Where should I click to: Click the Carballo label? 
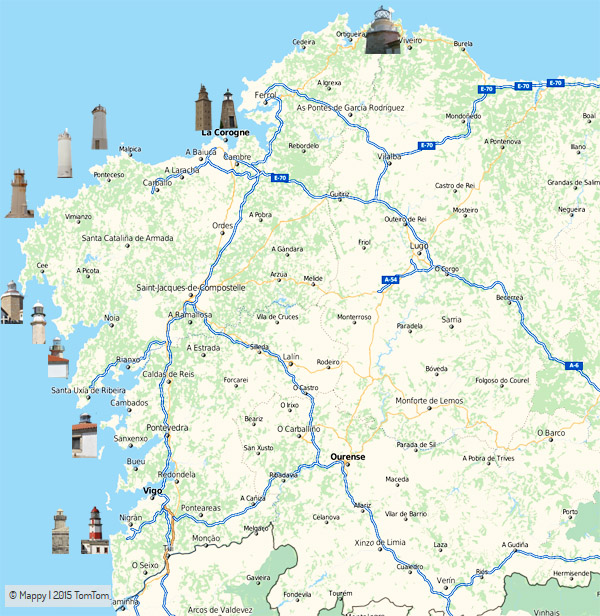157,183
